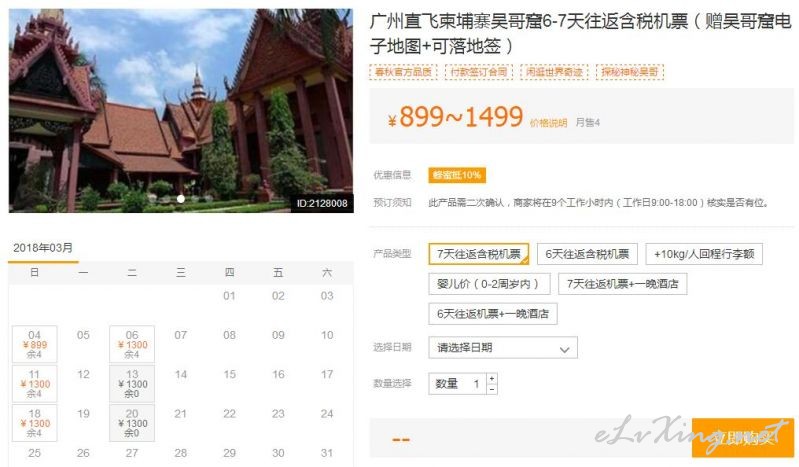Click the 价格说明 price explanation link
This screenshot has width=799, height=467.
(548, 123)
